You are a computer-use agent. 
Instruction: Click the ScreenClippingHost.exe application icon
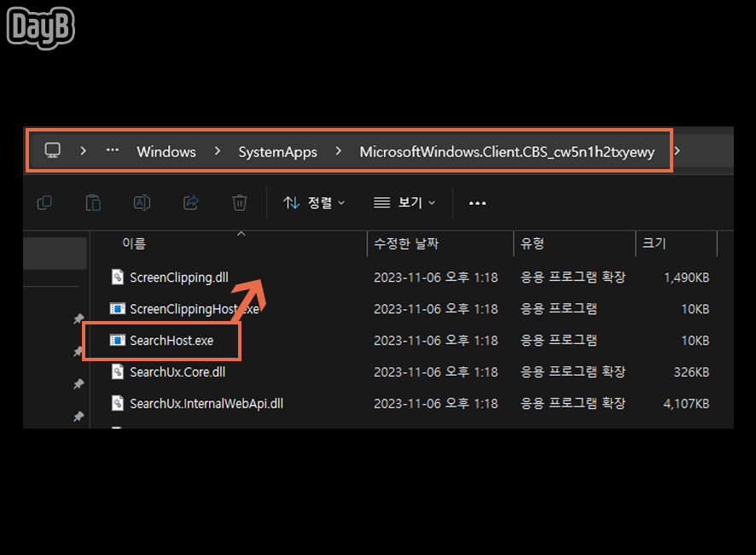pos(117,308)
